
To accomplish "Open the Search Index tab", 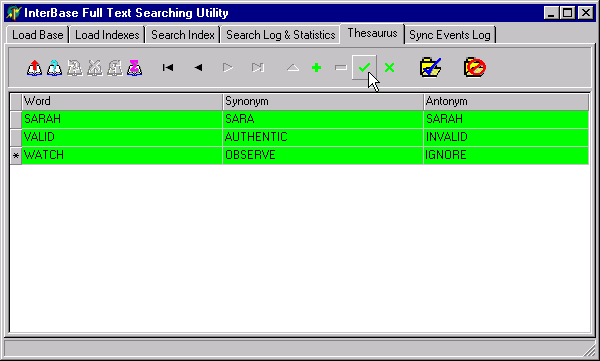I will (183, 35).
